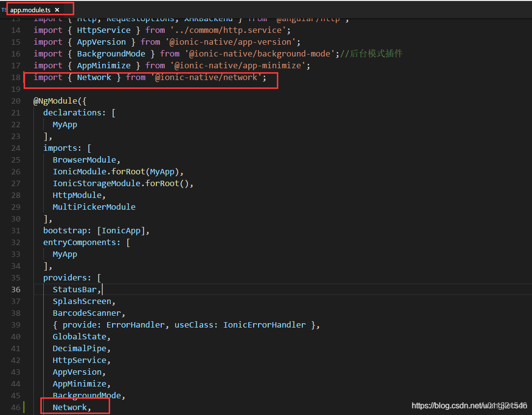The image size is (532, 415).
Task: Click GlobalState in providers
Action: tap(79, 337)
